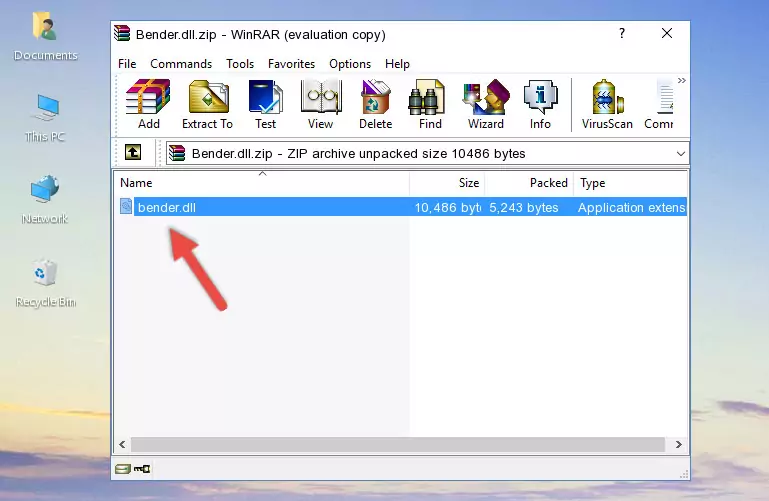Click the bender.dll file icon
The image size is (769, 501).
pyautogui.click(x=126, y=206)
